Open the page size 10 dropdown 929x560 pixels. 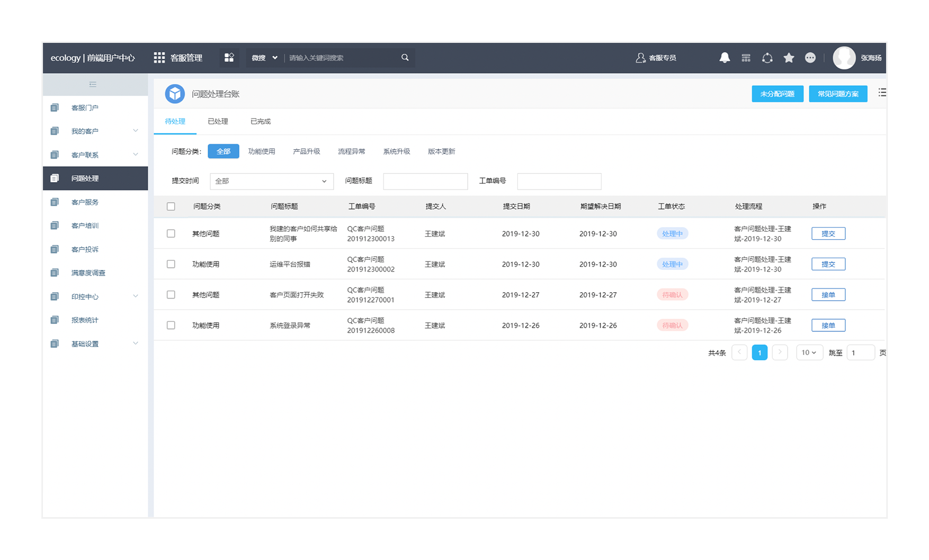click(809, 353)
